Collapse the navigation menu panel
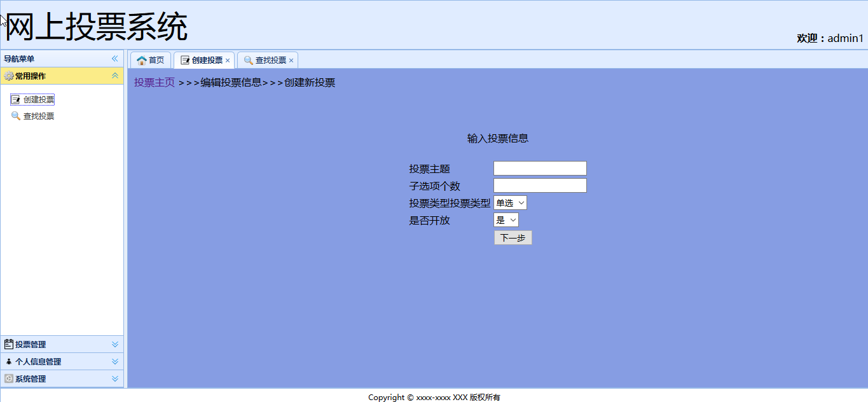Viewport: 868px width, 402px height. (115, 59)
